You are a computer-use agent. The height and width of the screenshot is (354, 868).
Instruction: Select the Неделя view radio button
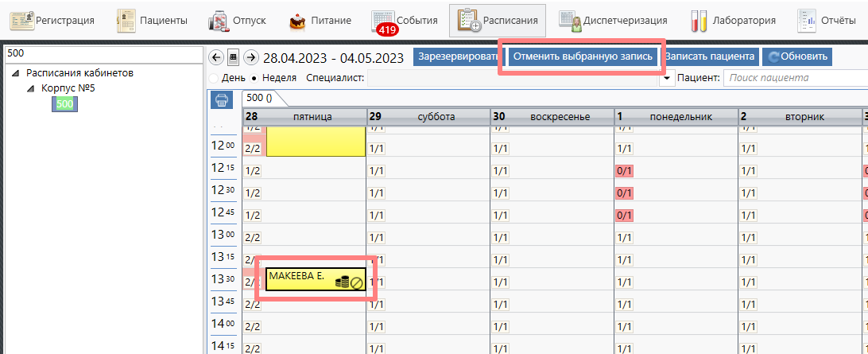point(254,78)
